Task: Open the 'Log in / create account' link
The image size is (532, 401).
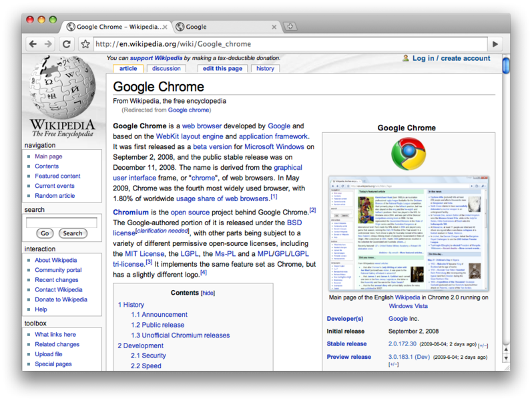Action: pyautogui.click(x=451, y=58)
